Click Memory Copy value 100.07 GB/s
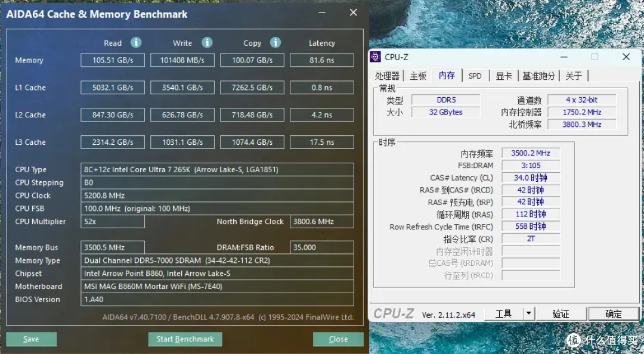This screenshot has width=644, height=354. pyautogui.click(x=252, y=60)
